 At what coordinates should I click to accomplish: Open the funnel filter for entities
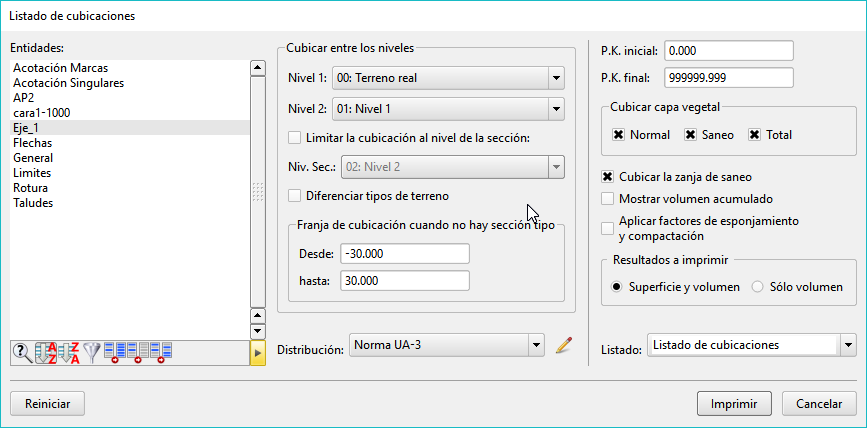click(92, 353)
